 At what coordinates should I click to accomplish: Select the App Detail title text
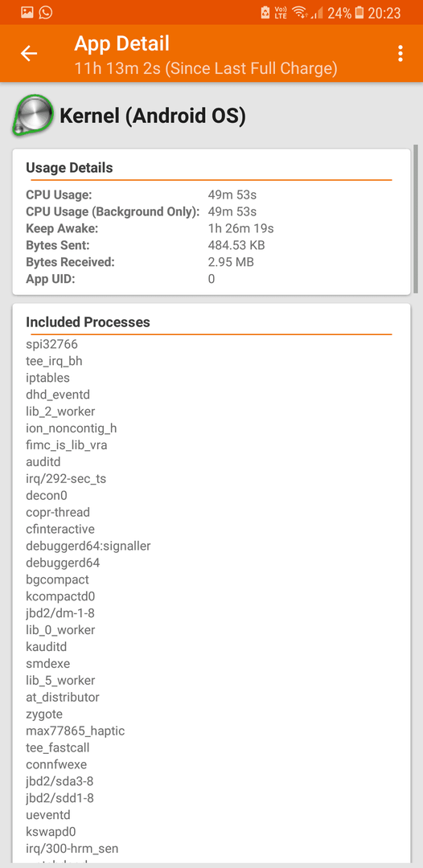point(121,43)
